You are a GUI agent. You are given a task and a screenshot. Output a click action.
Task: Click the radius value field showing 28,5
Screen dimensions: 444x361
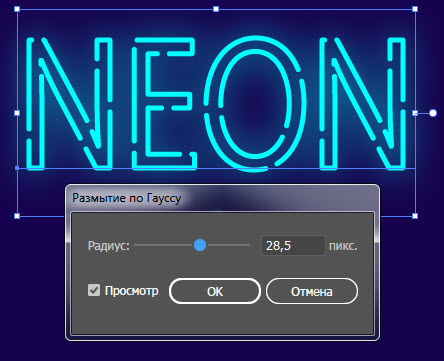tap(293, 246)
